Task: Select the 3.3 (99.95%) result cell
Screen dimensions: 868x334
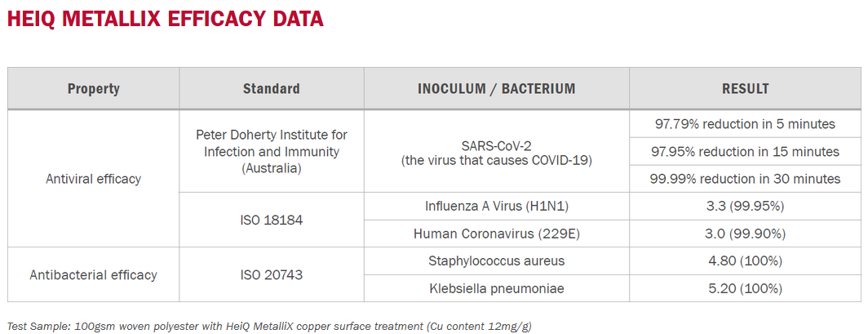Action: 745,206
